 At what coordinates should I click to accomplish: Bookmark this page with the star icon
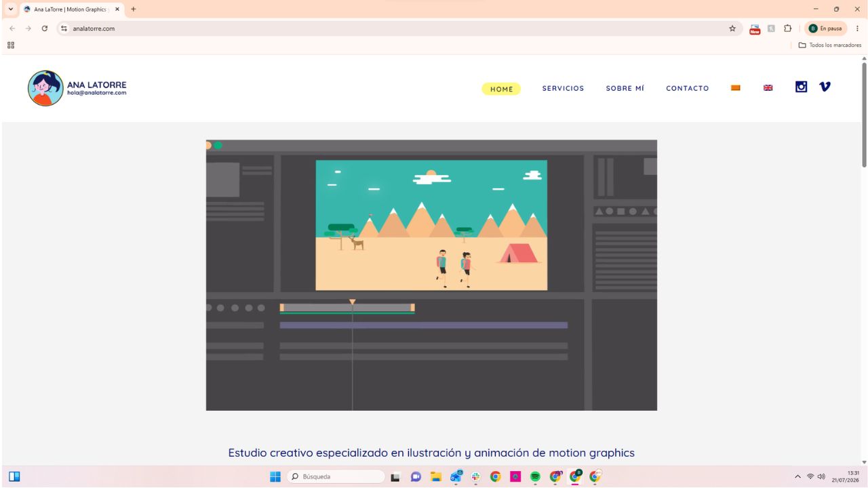(x=732, y=28)
